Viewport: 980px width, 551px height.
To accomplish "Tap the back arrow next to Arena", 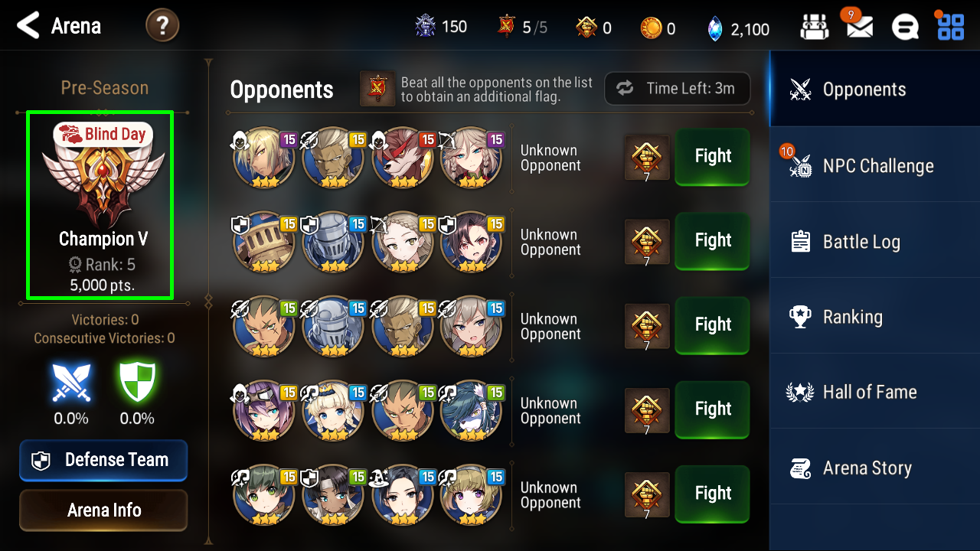I will pos(28,25).
